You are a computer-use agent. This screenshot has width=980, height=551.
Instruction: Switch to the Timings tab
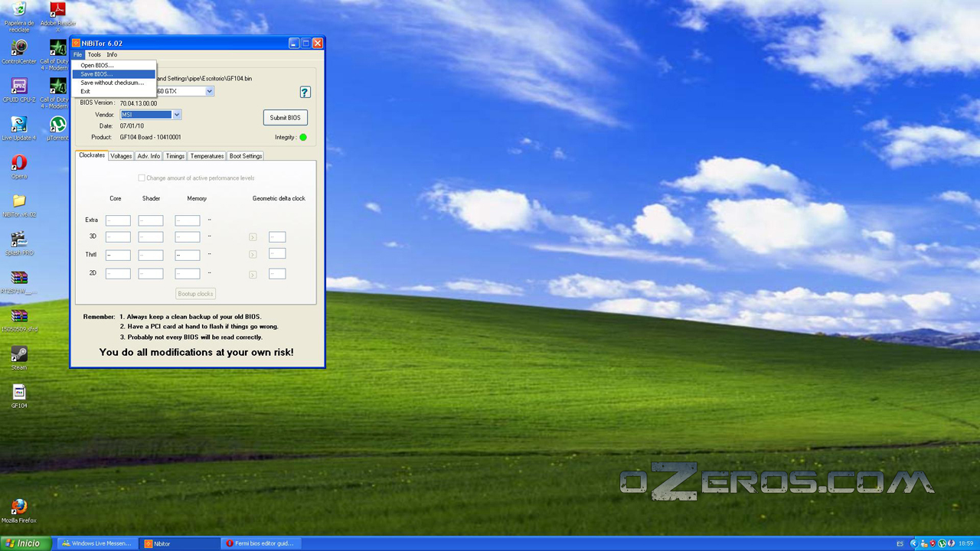[175, 156]
